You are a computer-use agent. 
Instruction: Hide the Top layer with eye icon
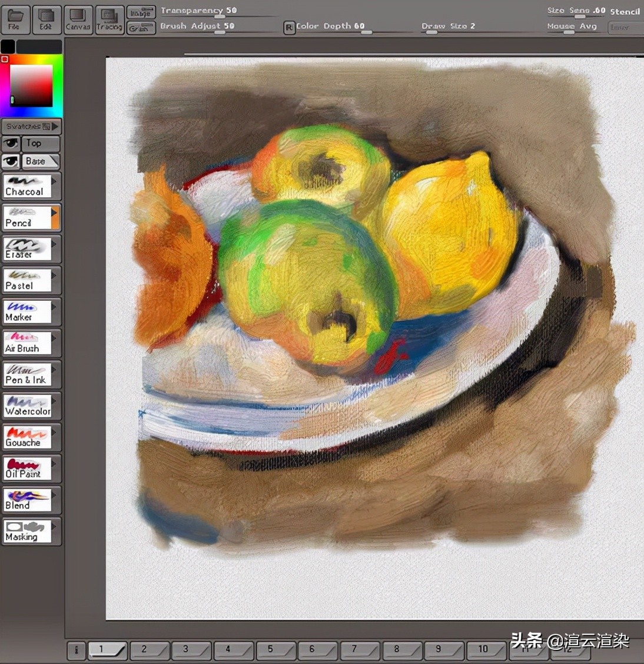[11, 144]
